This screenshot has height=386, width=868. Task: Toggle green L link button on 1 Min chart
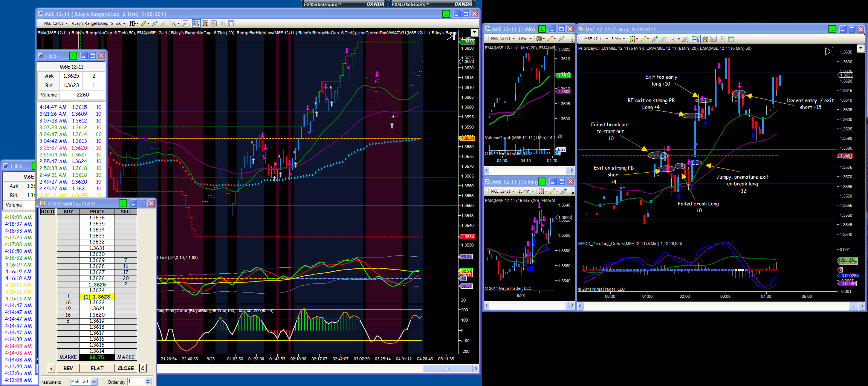pos(542,29)
